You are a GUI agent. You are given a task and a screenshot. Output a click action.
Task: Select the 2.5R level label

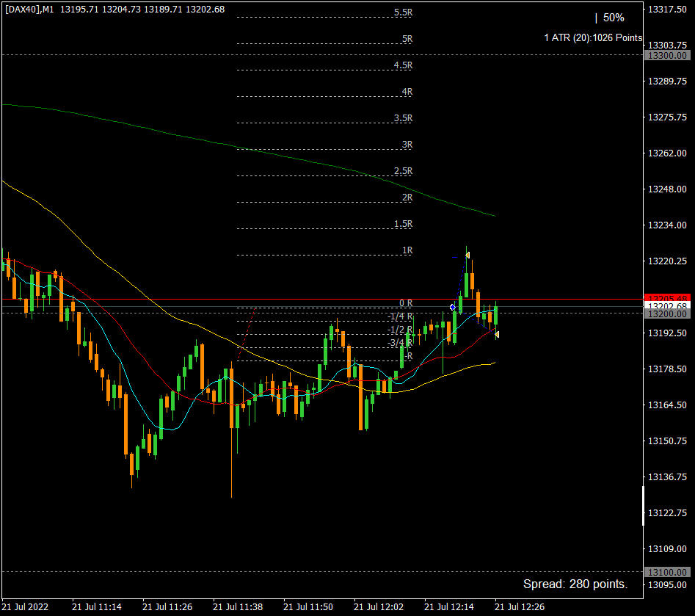tap(403, 171)
